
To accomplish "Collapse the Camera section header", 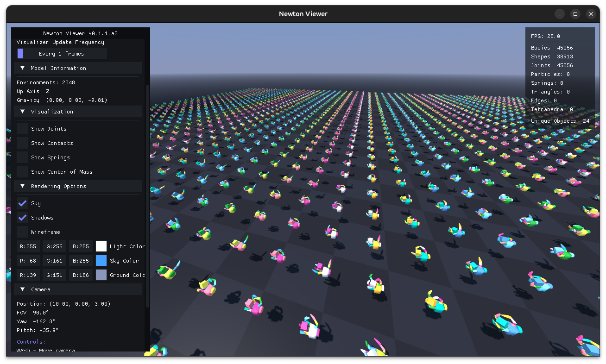I will click(22, 289).
